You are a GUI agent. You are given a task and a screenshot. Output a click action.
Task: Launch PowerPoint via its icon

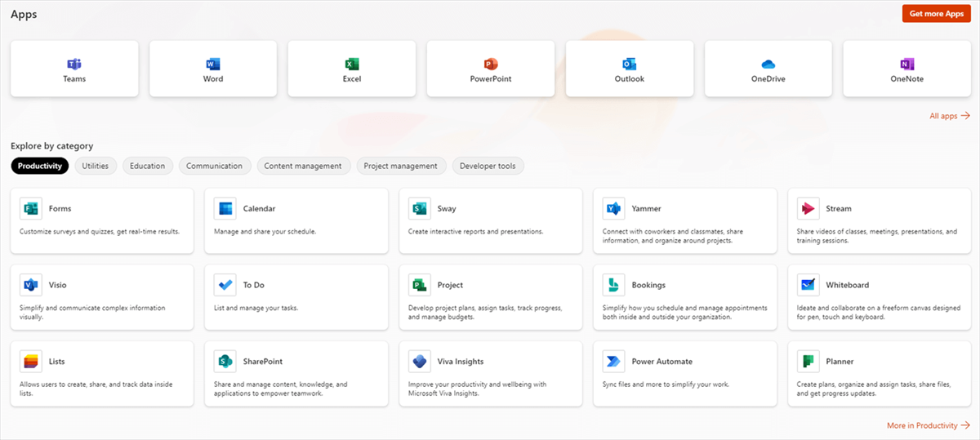[491, 64]
